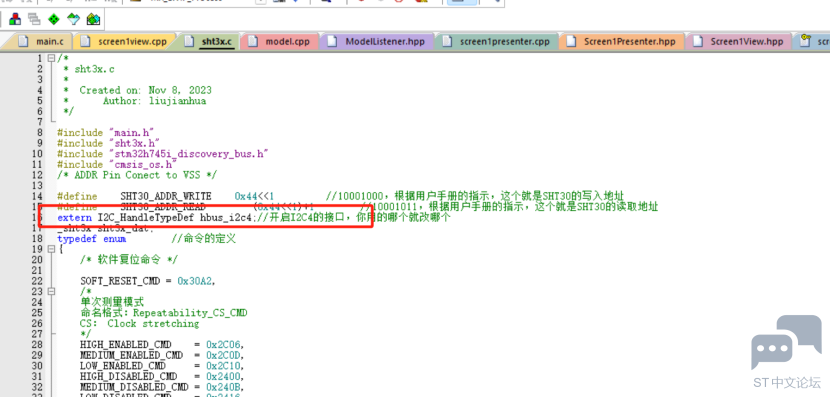This screenshot has width=830, height=398.
Task: Click the '软件复位命令' comment line
Action: point(129,260)
